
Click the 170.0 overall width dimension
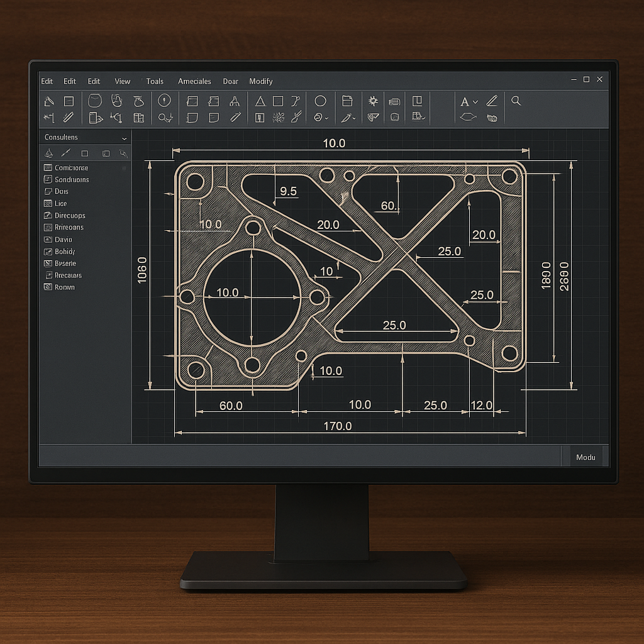(x=337, y=426)
